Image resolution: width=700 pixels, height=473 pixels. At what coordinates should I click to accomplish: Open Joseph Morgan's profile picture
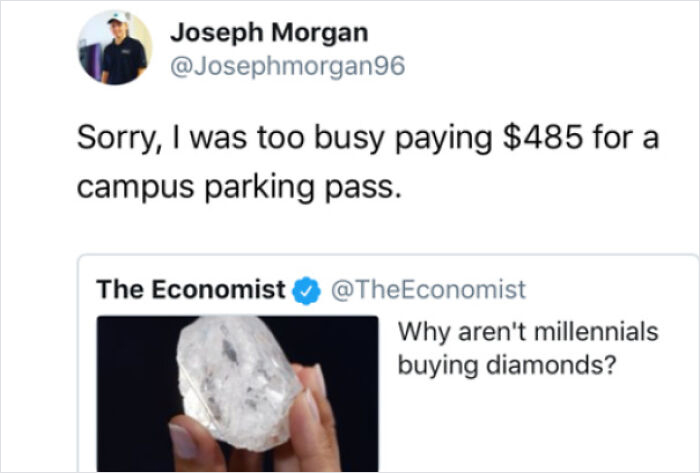(116, 48)
